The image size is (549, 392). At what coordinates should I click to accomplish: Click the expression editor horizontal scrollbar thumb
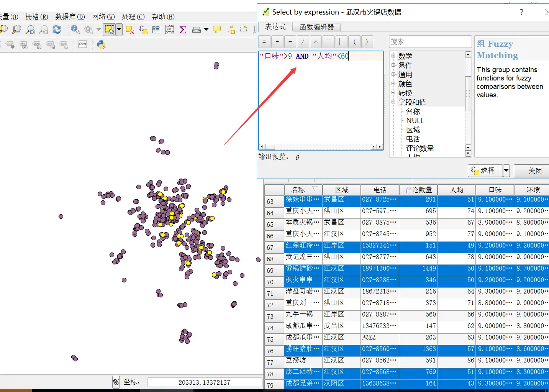pos(270,147)
